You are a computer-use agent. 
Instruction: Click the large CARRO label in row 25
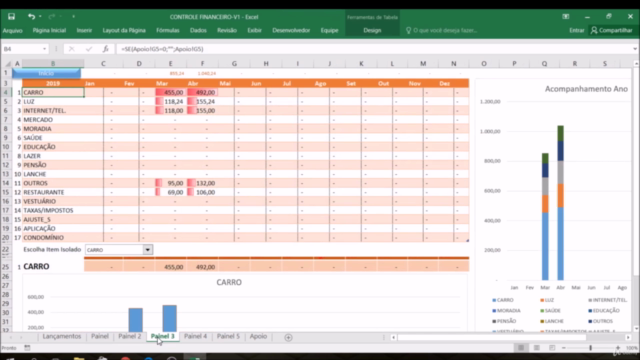[x=36, y=267]
